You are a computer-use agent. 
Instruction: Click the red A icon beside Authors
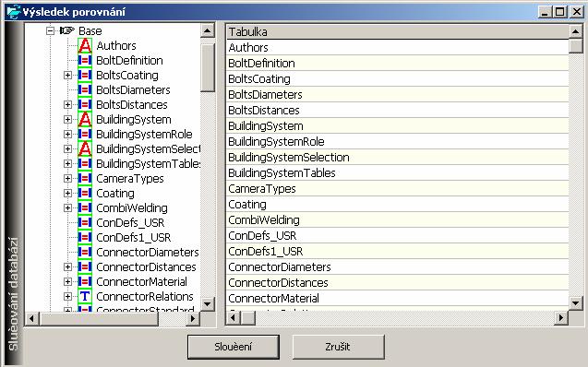85,46
